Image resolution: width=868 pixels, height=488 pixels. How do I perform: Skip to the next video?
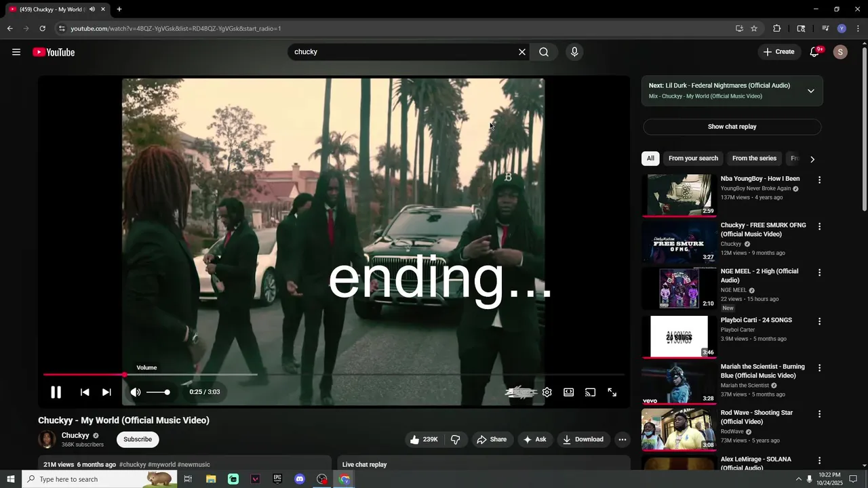click(x=106, y=392)
